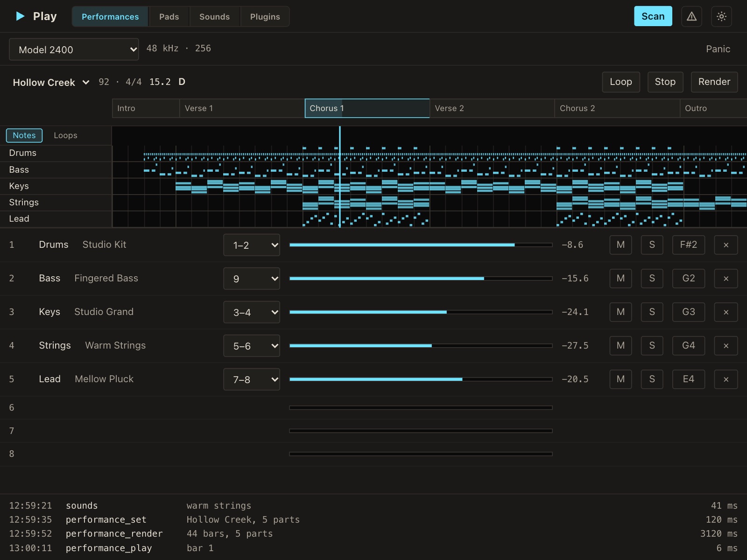Image resolution: width=747 pixels, height=560 pixels.
Task: Click the Warm Strings sound name
Action: (x=115, y=345)
